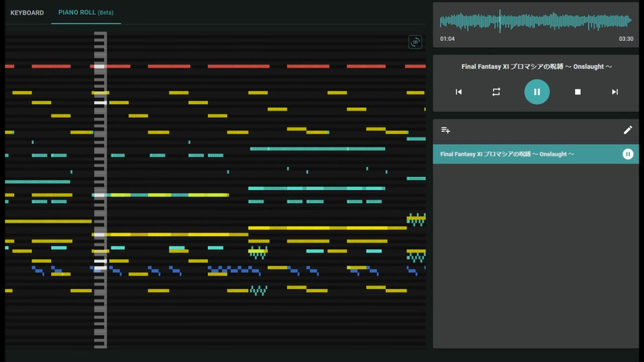This screenshot has height=362, width=644.
Task: Click the waveform playhead marker
Action: pos(500,21)
